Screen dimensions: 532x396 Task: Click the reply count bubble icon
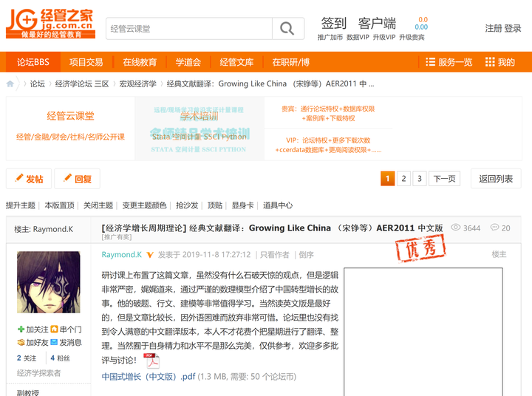pyautogui.click(x=494, y=228)
